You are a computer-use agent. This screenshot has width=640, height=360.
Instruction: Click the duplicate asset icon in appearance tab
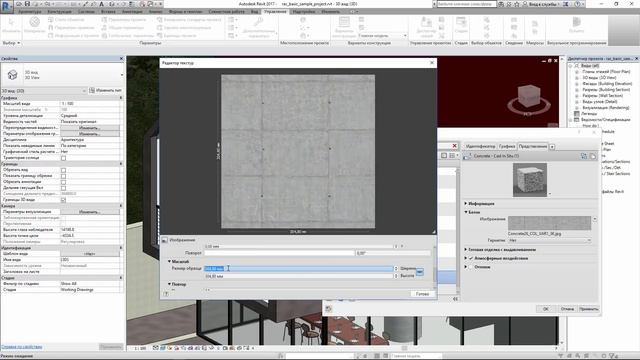592,156
